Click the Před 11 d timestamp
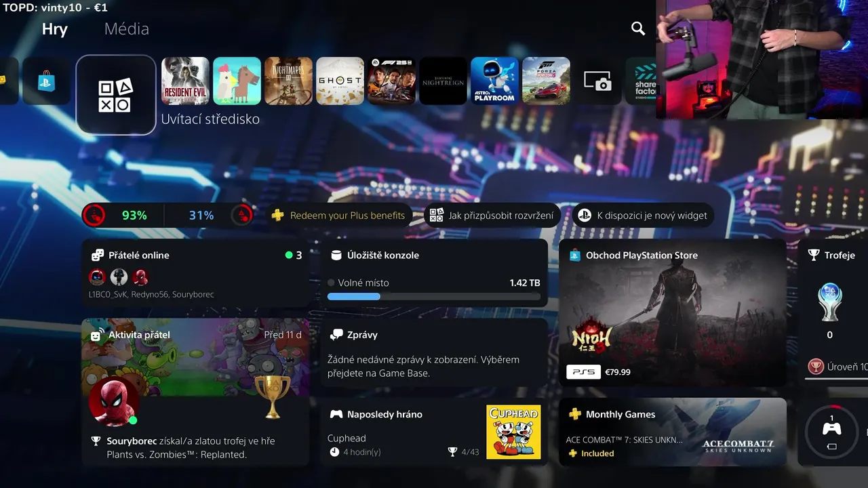The width and height of the screenshot is (868, 488). point(283,335)
